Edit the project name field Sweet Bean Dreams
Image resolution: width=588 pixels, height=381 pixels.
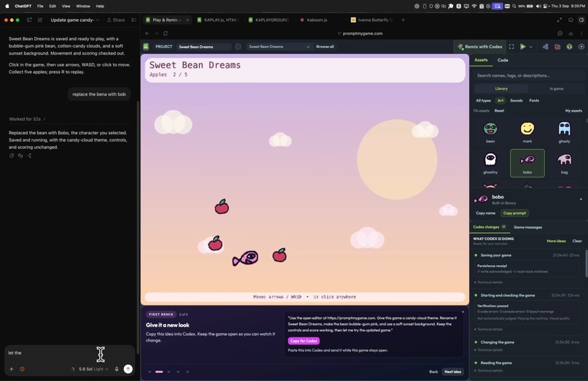click(204, 47)
